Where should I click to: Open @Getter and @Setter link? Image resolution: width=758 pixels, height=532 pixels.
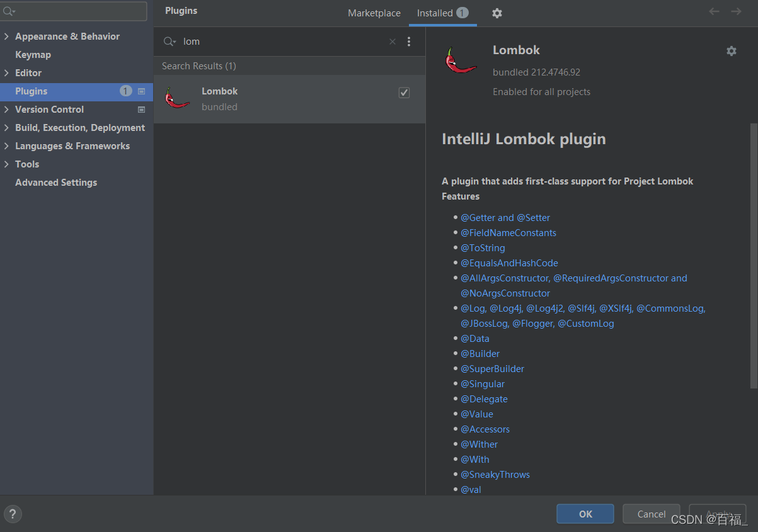point(505,218)
